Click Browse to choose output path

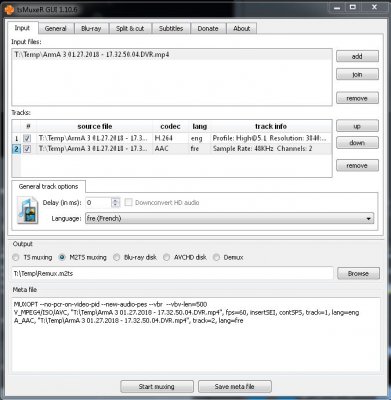tap(358, 273)
